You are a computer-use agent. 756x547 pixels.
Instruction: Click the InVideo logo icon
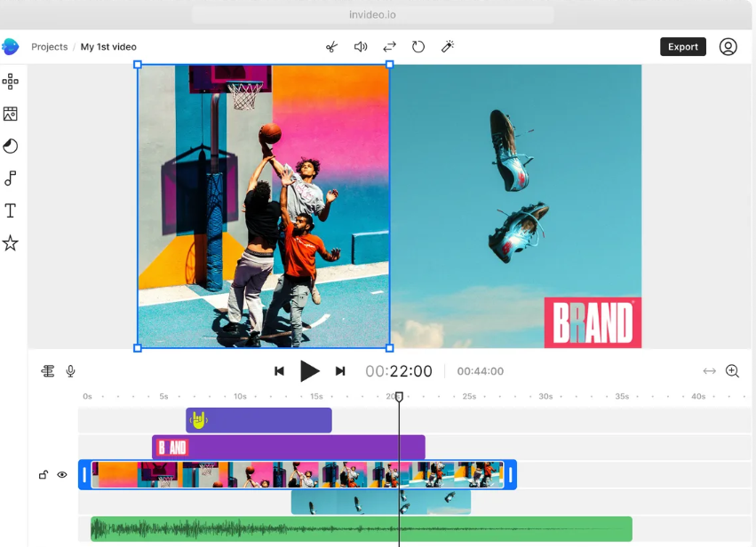10,46
